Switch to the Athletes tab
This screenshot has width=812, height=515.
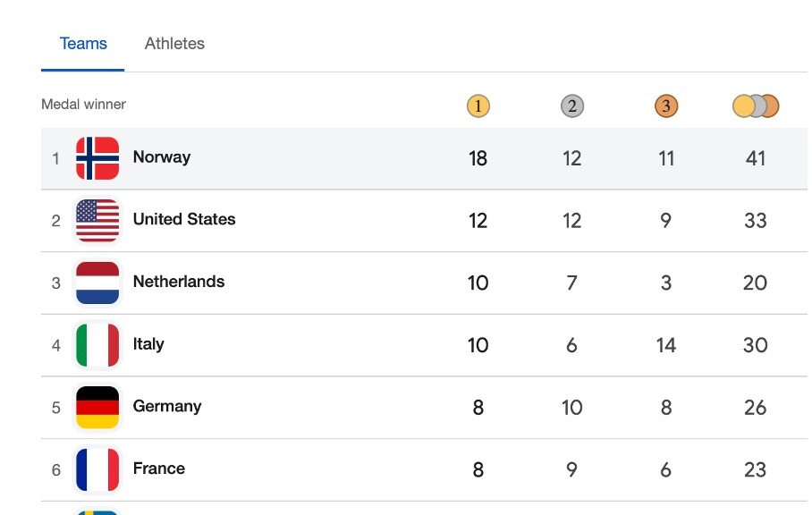174,44
